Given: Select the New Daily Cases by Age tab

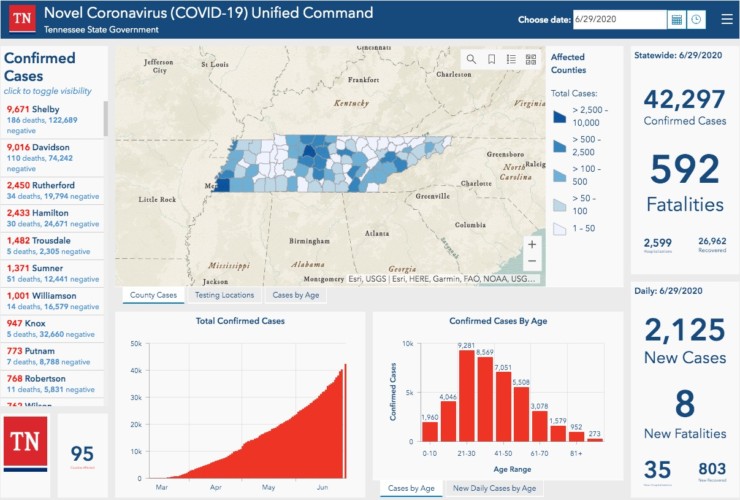Looking at the screenshot, I should [494, 488].
